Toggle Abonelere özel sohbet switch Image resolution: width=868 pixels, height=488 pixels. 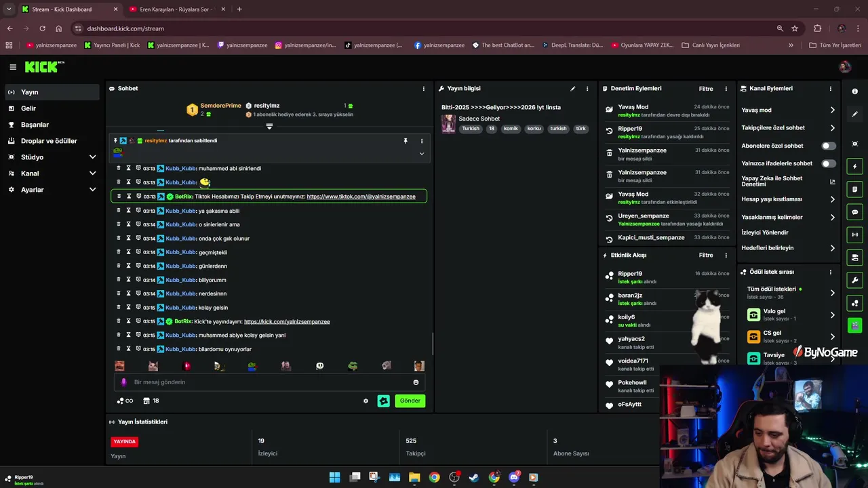[x=829, y=146]
